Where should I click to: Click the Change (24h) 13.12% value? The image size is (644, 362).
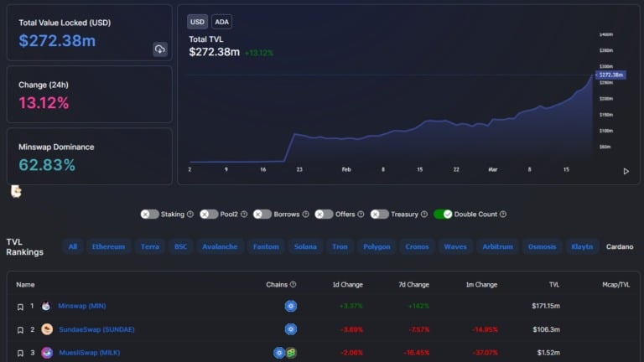(x=44, y=102)
